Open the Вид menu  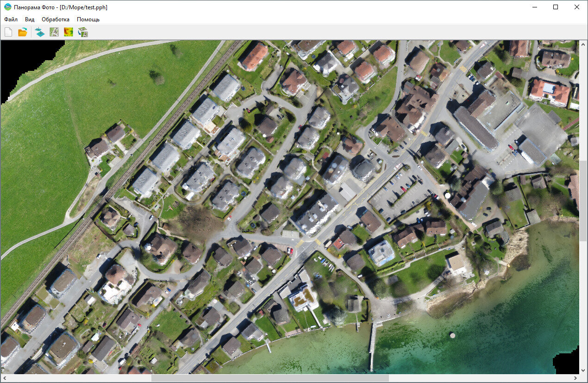click(30, 19)
